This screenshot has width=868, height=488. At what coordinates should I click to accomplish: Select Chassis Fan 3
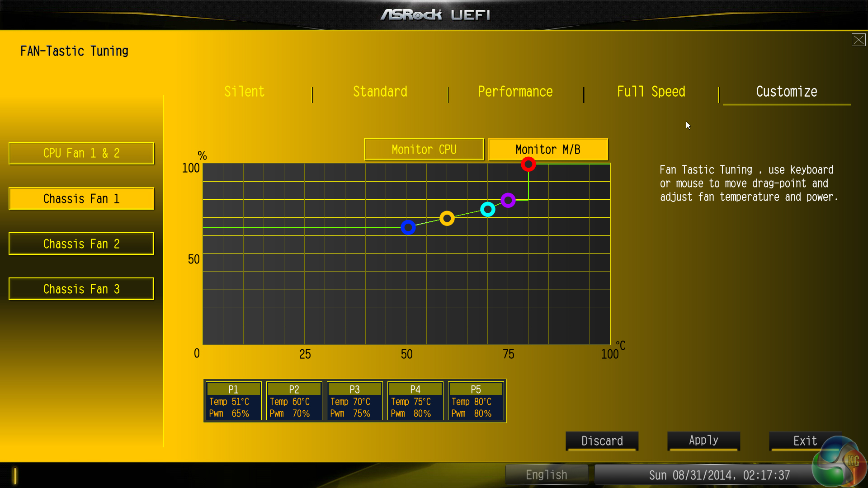tap(81, 289)
